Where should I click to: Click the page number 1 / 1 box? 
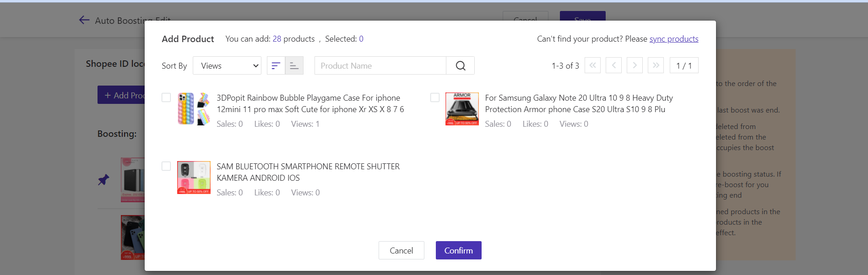(684, 66)
